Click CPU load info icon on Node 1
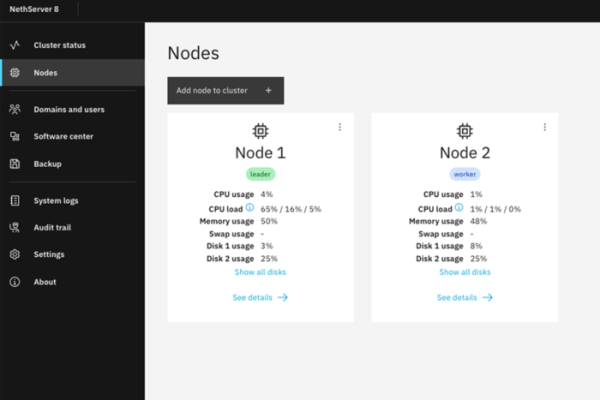 click(x=250, y=208)
